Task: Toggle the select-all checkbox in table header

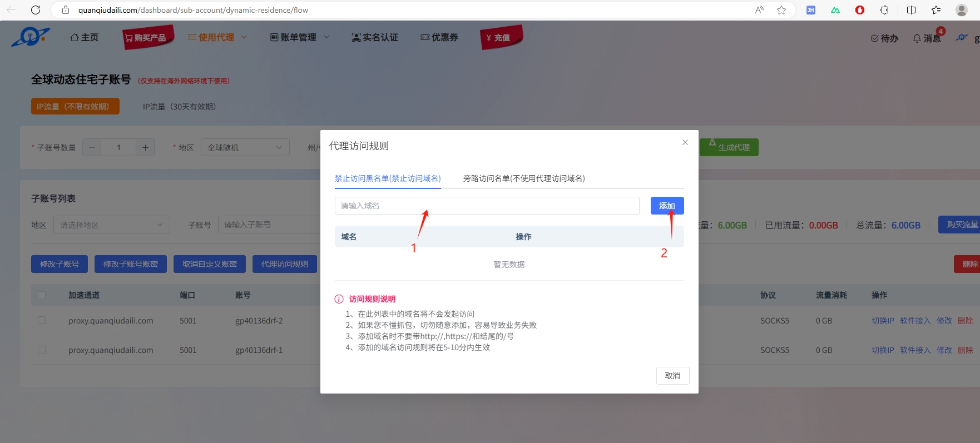Action: pyautogui.click(x=42, y=295)
